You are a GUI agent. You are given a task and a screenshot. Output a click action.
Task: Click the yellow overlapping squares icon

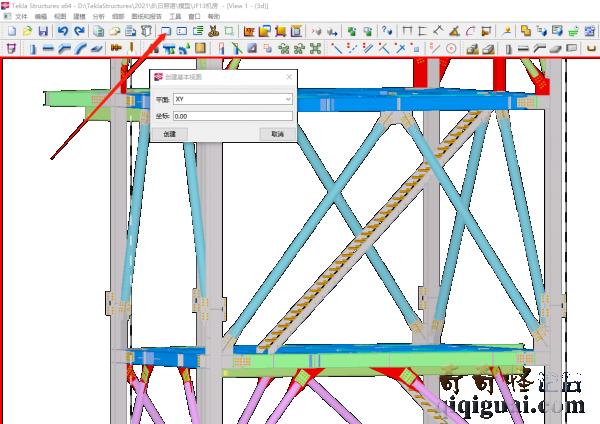tap(526, 31)
